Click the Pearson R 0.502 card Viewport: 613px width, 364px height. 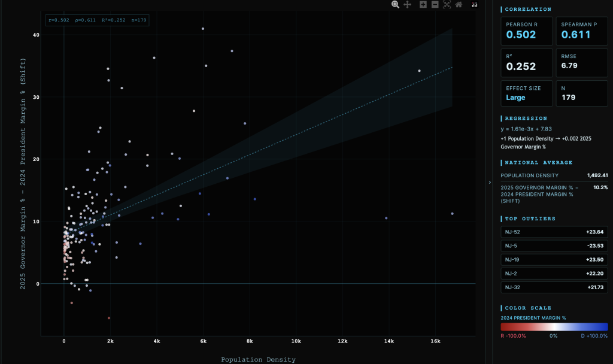click(x=527, y=31)
